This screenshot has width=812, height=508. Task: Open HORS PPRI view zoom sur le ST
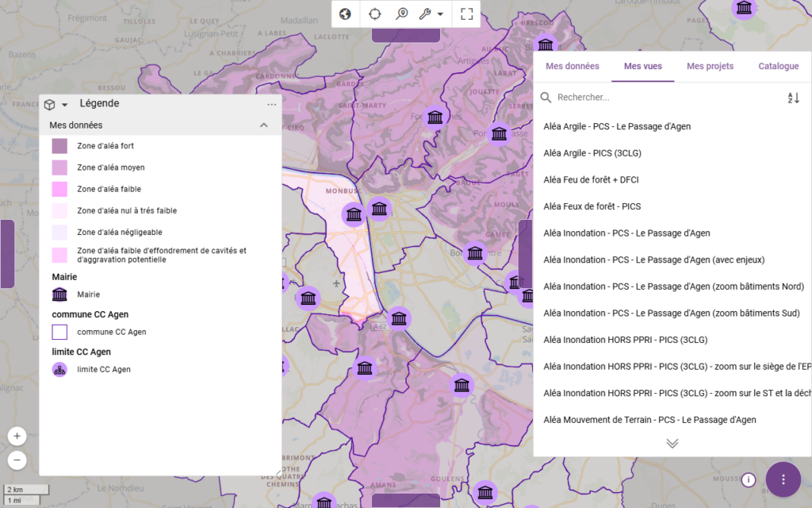(677, 394)
